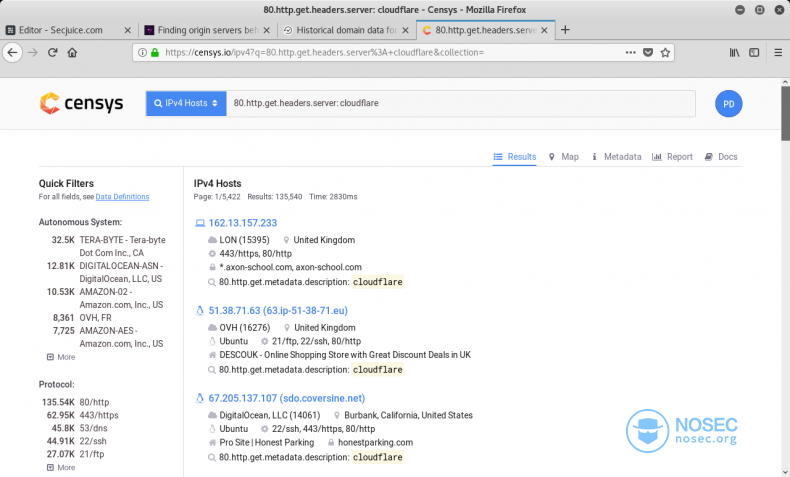Open the PD user avatar menu

pyautogui.click(x=728, y=104)
